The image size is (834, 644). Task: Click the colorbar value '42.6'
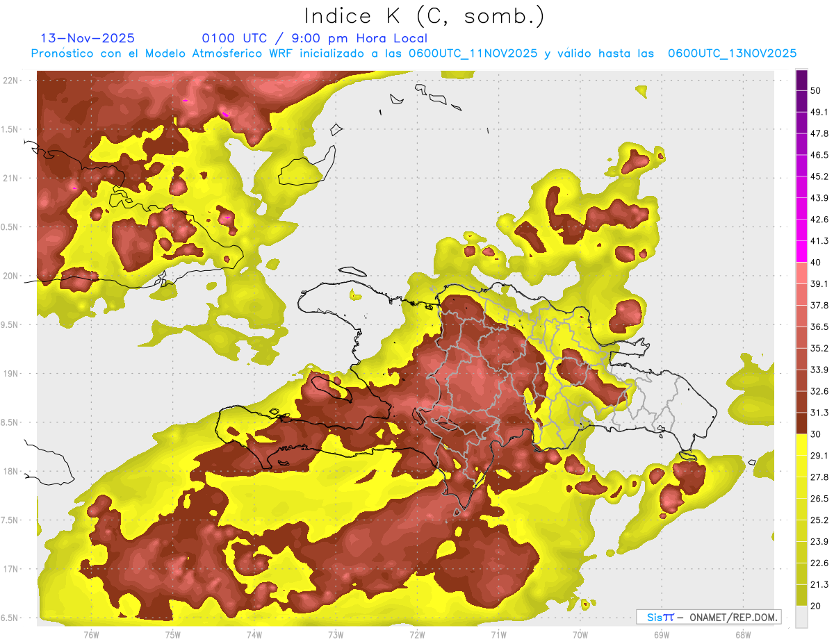[820, 220]
